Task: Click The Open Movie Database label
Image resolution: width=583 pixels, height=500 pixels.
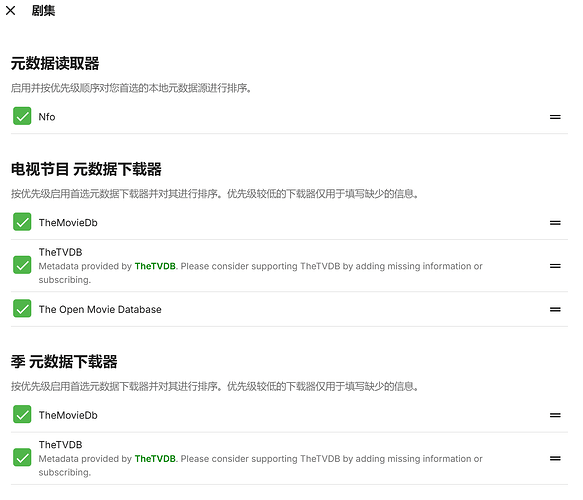Action: (100, 309)
